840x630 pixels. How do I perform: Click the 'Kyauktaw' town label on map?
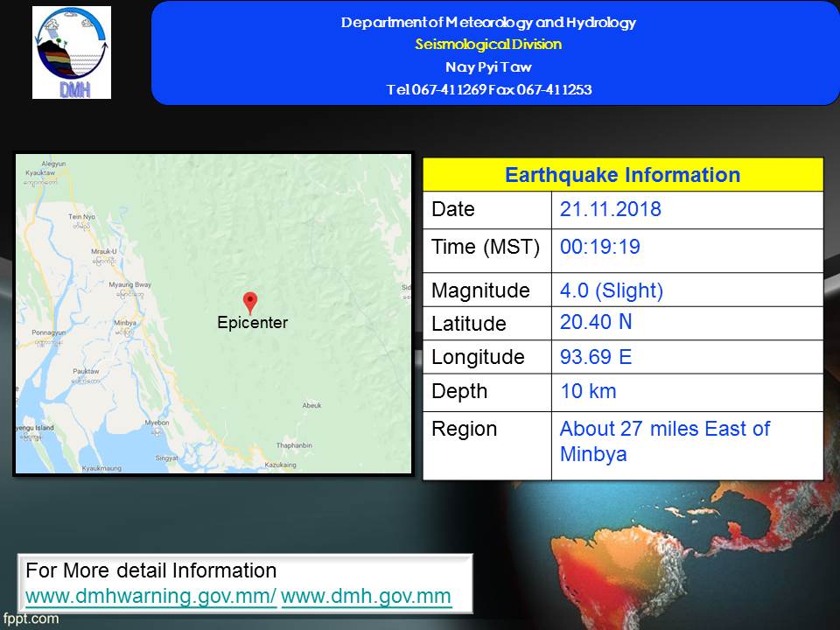[40, 173]
